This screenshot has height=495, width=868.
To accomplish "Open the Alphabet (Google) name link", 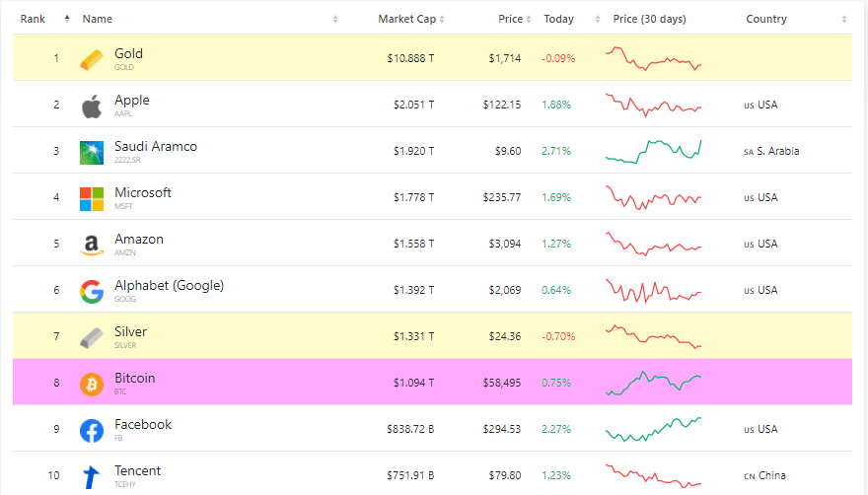I will tap(169, 286).
